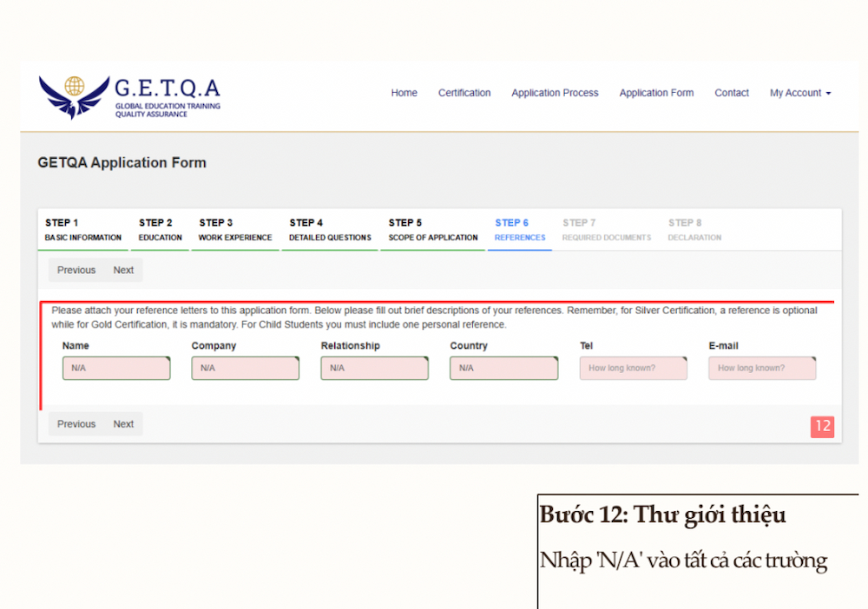Switch to Step 3 Work Experience tab
The width and height of the screenshot is (868, 609).
pyautogui.click(x=234, y=230)
